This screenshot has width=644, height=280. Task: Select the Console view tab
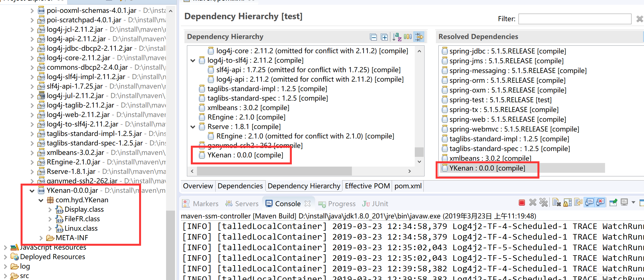coord(288,204)
